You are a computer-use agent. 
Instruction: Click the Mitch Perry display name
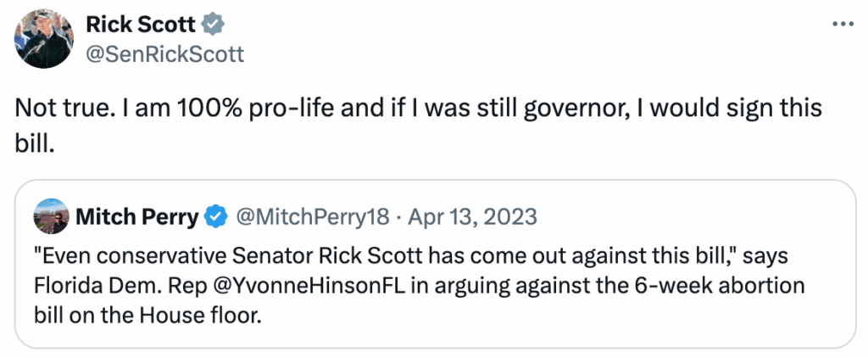(x=136, y=217)
